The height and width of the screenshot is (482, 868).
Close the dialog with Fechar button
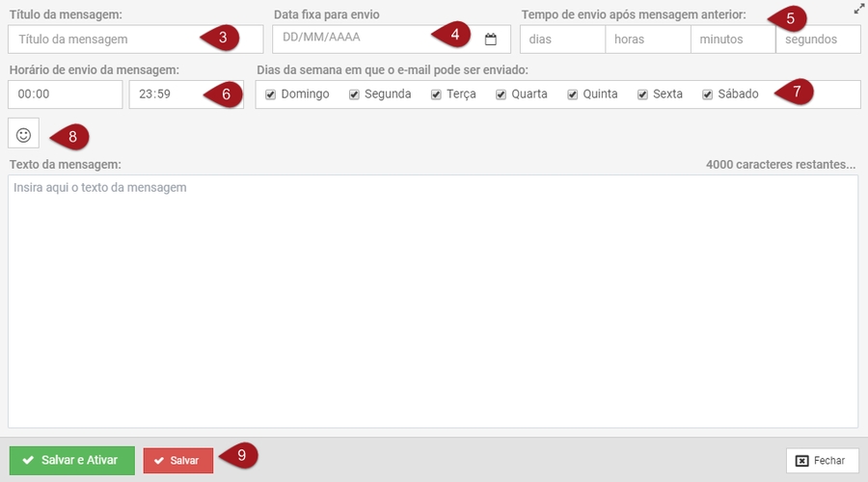[x=822, y=461]
